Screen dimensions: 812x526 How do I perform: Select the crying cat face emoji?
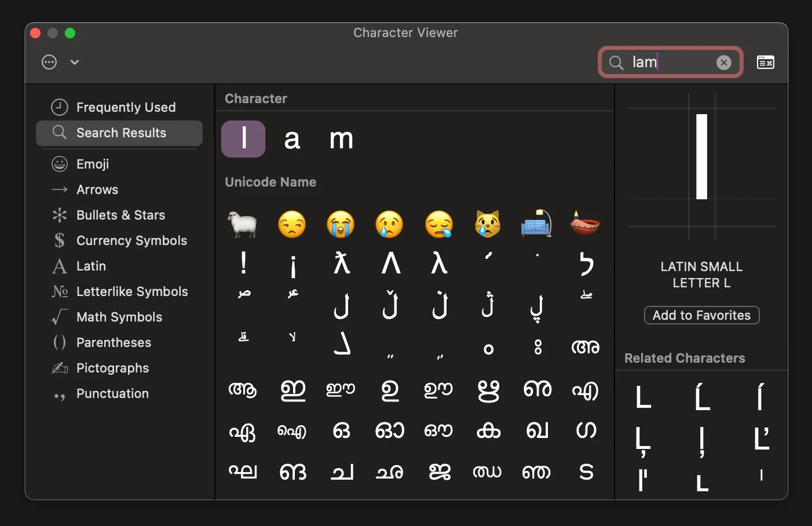(488, 224)
